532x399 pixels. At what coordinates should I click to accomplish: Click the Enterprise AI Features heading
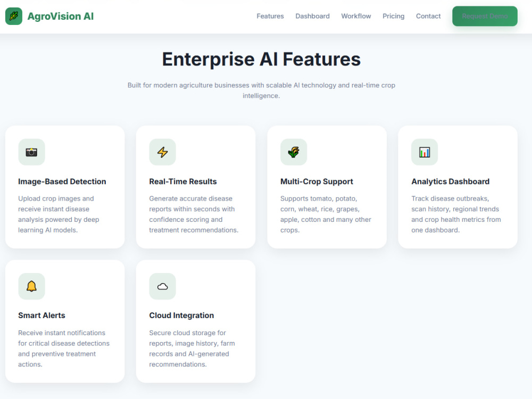[261, 59]
